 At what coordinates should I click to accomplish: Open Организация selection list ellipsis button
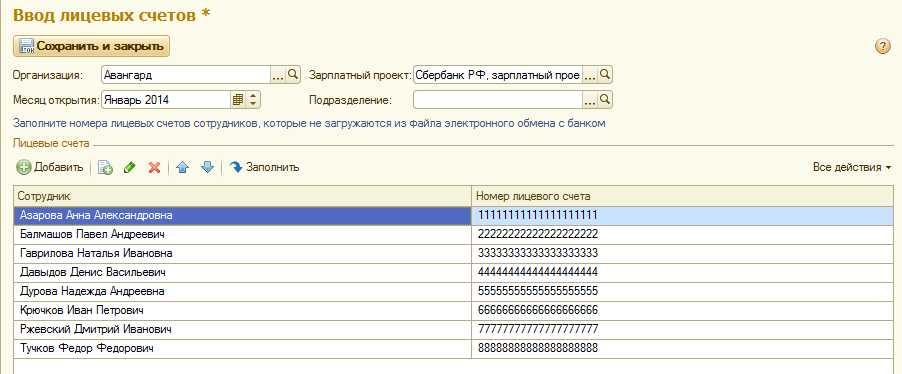point(278,74)
